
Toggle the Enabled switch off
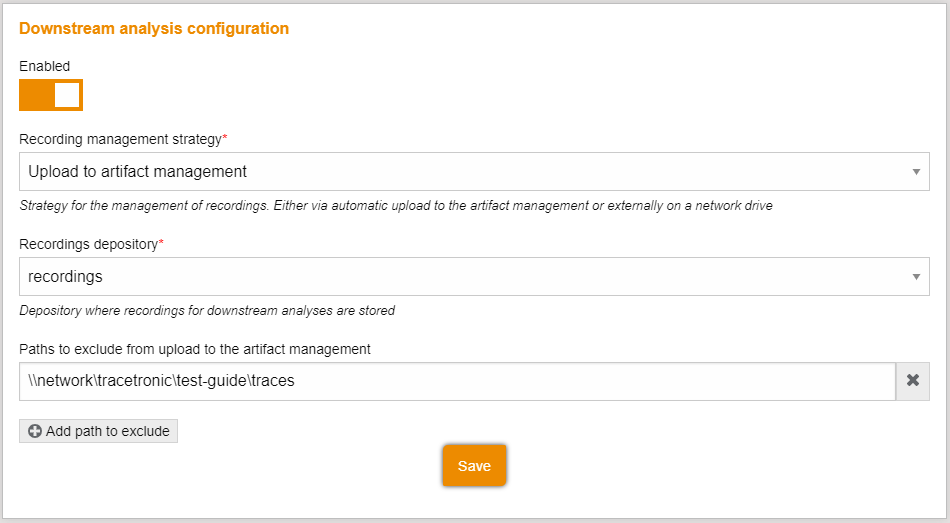point(51,95)
